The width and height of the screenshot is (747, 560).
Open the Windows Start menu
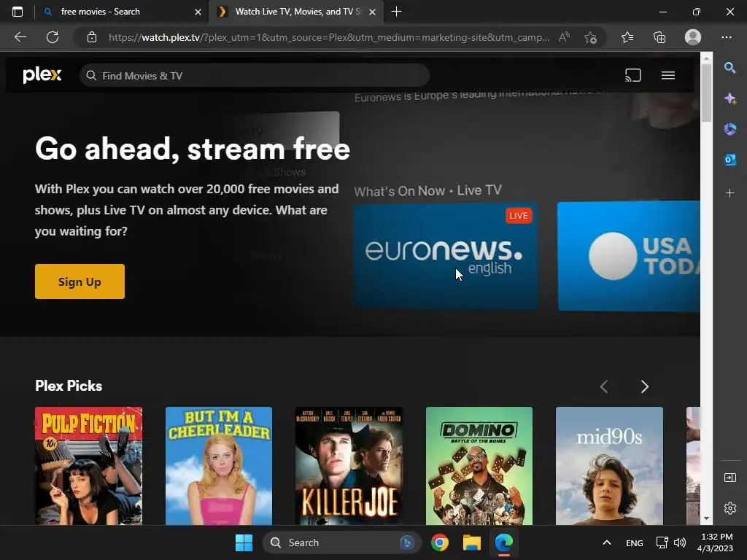click(244, 542)
